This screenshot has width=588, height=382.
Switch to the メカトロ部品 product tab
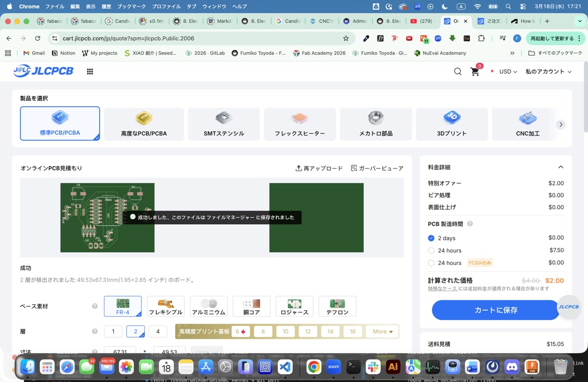[x=376, y=124]
